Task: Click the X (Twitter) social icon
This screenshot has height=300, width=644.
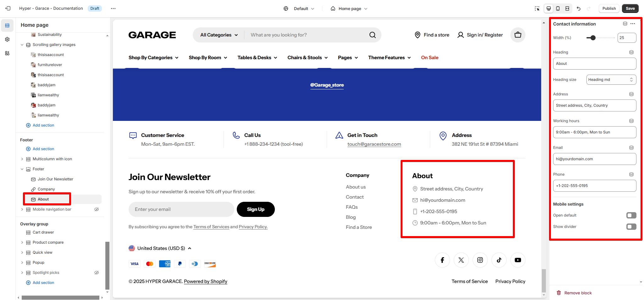Action: [461, 260]
